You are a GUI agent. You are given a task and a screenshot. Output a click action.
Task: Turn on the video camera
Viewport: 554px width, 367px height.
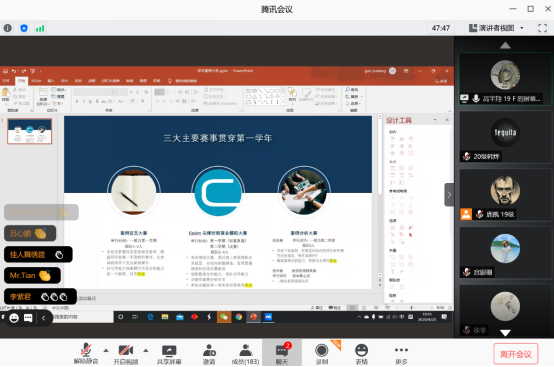[x=125, y=354]
